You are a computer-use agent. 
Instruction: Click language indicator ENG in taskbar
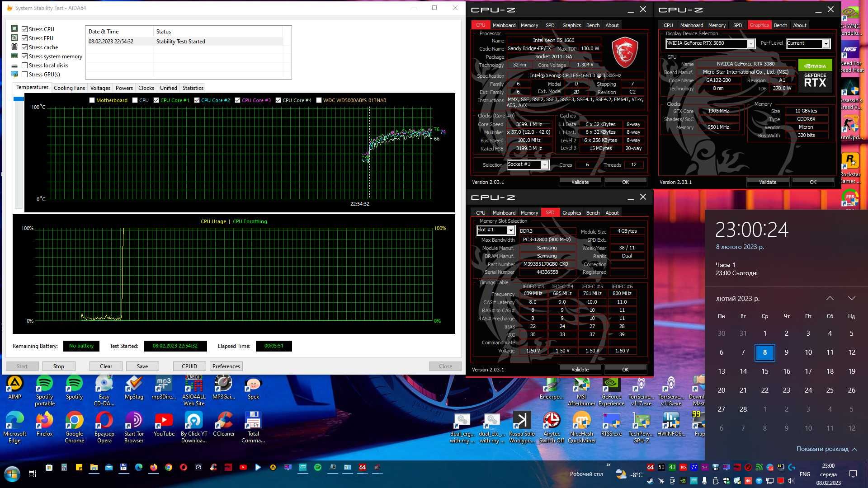pyautogui.click(x=805, y=474)
